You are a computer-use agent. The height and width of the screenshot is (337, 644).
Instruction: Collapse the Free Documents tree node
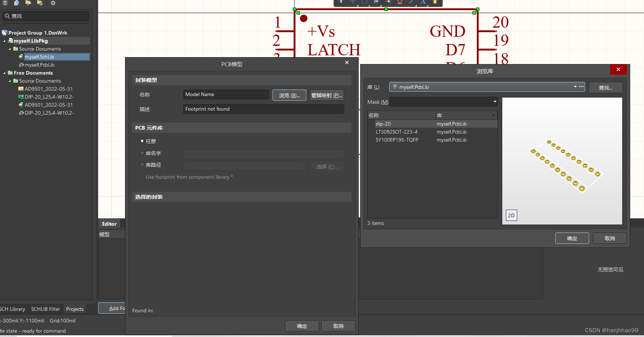pos(4,73)
